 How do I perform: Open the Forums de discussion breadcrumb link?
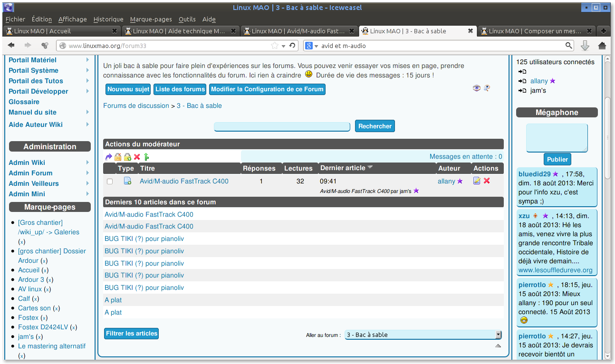136,105
